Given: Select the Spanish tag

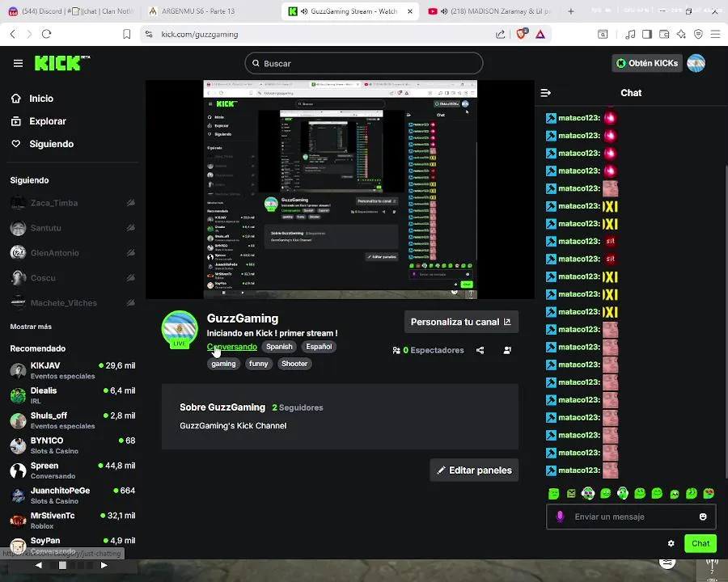Looking at the screenshot, I should [279, 347].
